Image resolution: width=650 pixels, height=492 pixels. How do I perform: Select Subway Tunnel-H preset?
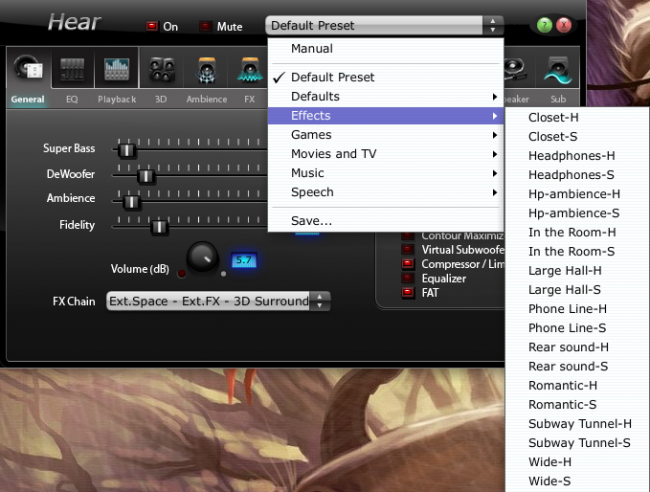(x=577, y=424)
